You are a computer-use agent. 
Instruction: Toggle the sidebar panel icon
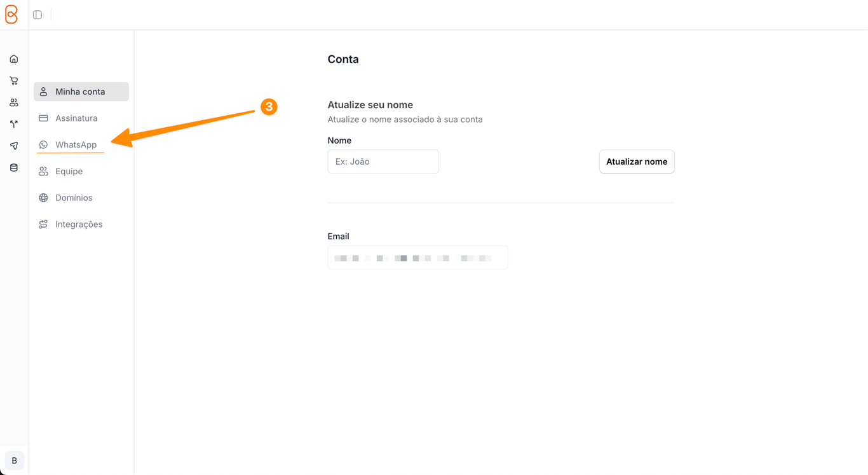coord(37,15)
